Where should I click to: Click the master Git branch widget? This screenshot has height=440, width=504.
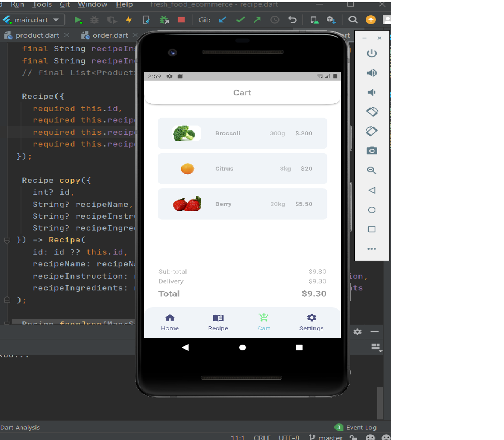tap(325, 437)
